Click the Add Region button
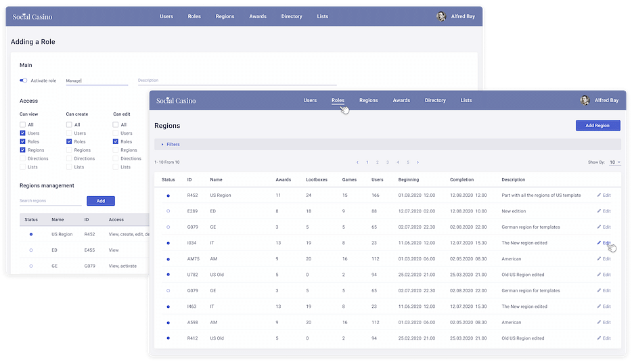Image resolution: width=632 pixels, height=364 pixels. [597, 125]
